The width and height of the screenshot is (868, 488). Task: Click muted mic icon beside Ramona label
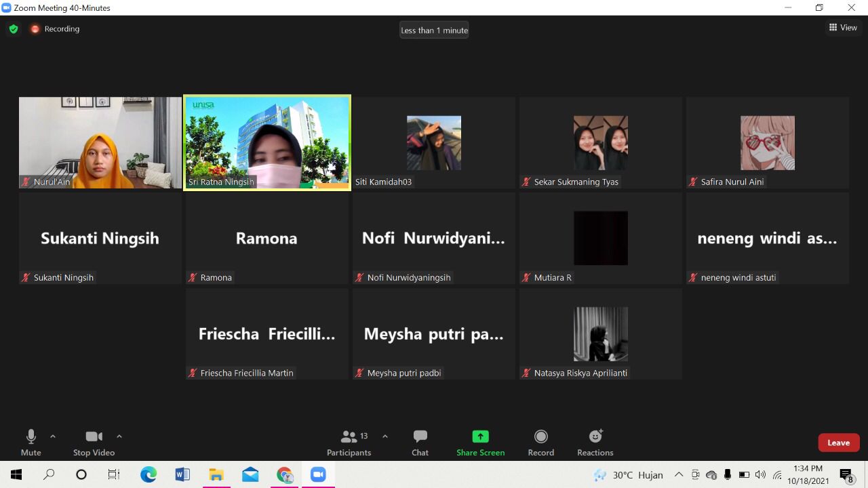pos(193,277)
